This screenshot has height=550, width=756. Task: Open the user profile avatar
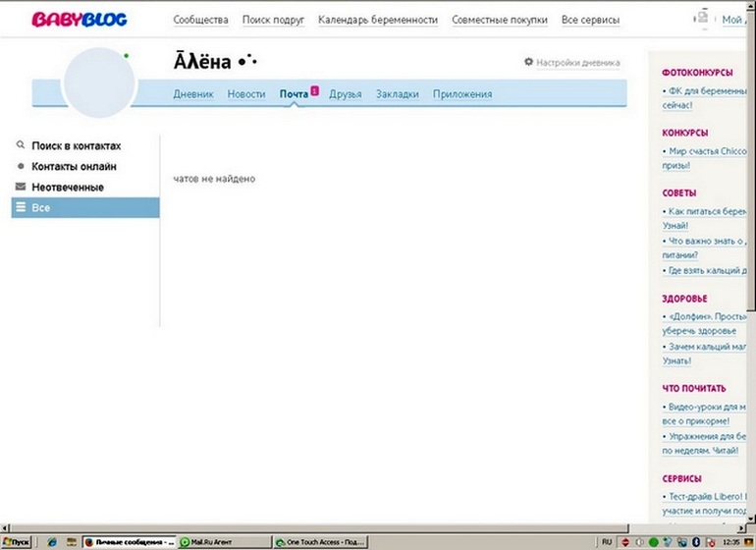click(98, 84)
